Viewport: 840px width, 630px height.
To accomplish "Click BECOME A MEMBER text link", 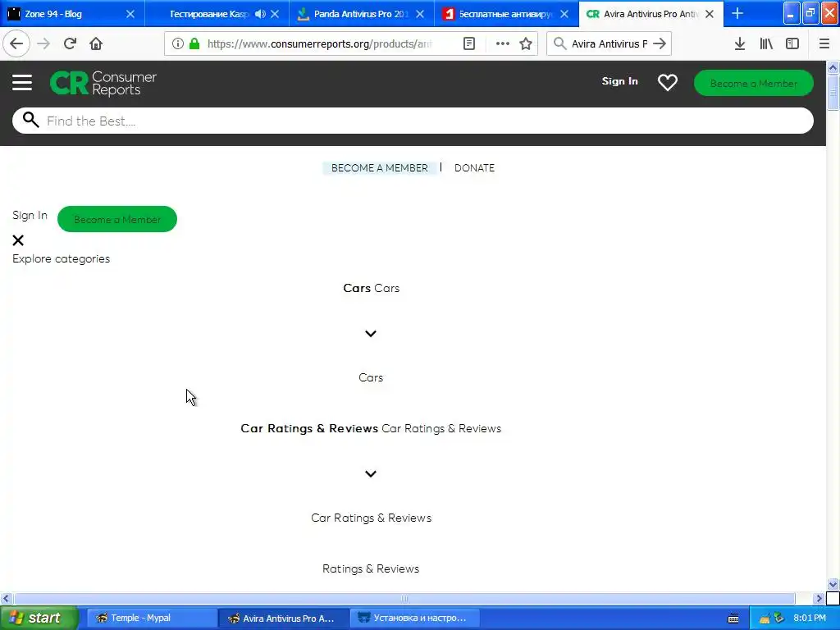I will click(379, 167).
